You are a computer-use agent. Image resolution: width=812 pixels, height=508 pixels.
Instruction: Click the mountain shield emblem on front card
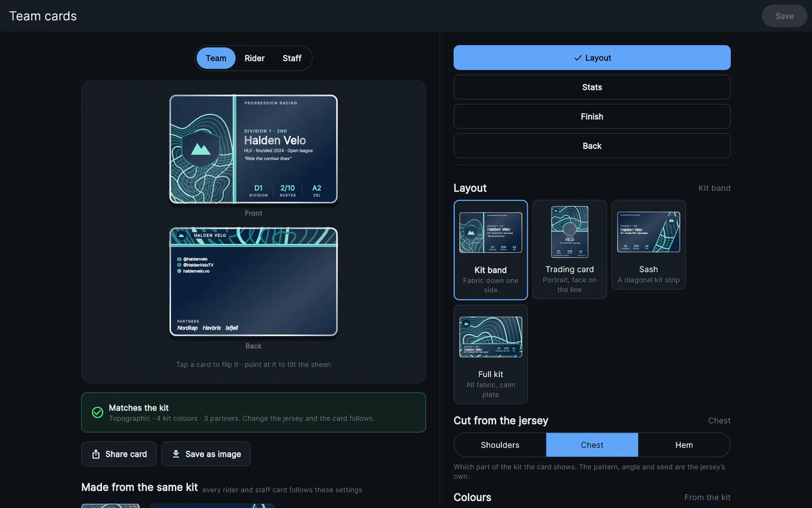[201, 150]
